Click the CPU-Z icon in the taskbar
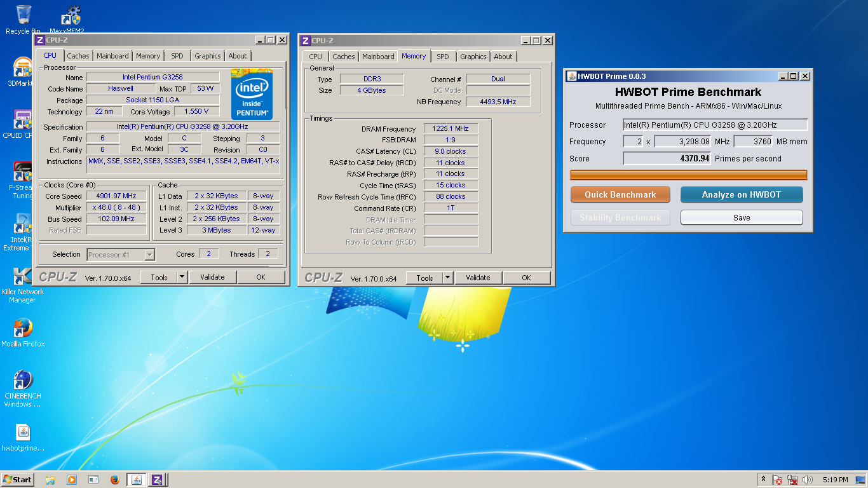This screenshot has height=488, width=868. pos(158,480)
